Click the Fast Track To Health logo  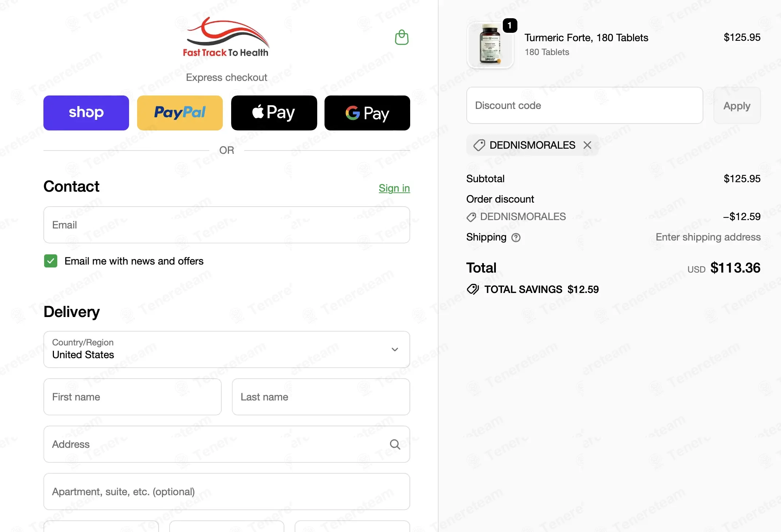(226, 38)
